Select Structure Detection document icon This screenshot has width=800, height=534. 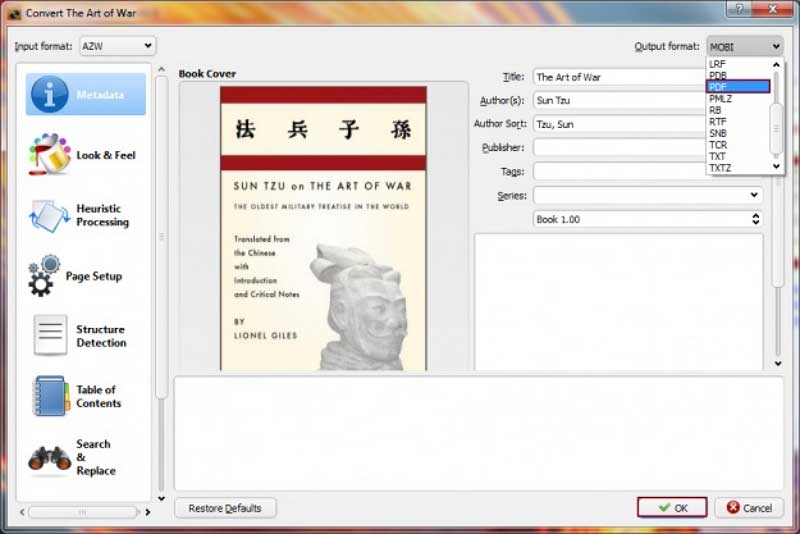(50, 335)
